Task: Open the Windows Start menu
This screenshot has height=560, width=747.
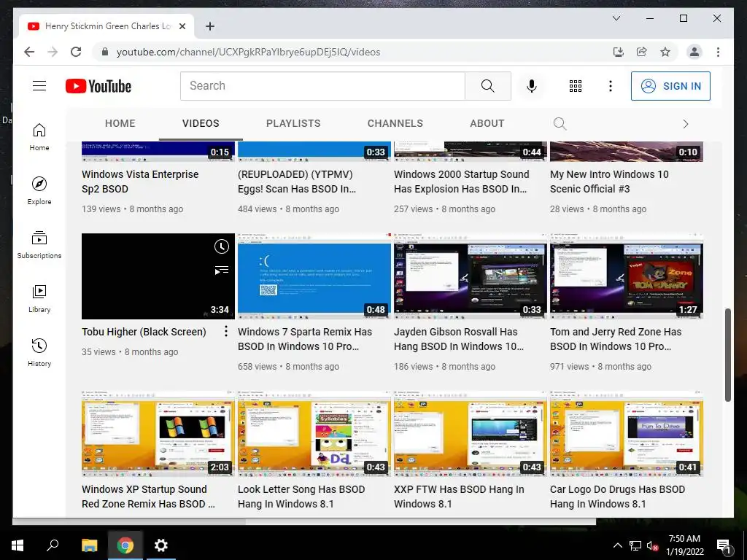Action: 18,545
